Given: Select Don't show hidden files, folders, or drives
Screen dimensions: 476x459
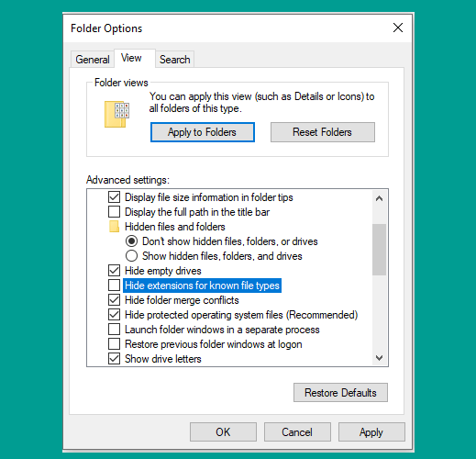Looking at the screenshot, I should click(x=131, y=241).
